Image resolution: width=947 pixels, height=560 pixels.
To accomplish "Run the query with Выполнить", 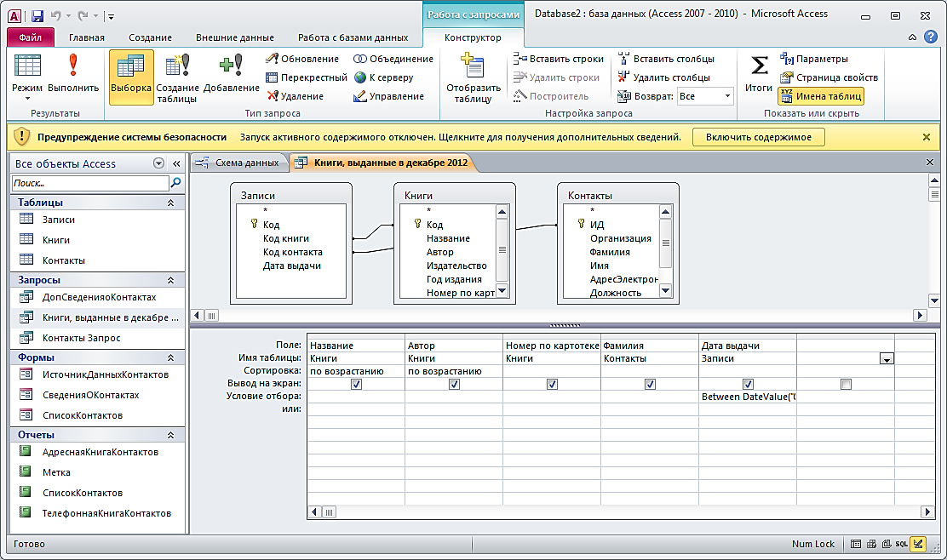I will click(73, 74).
